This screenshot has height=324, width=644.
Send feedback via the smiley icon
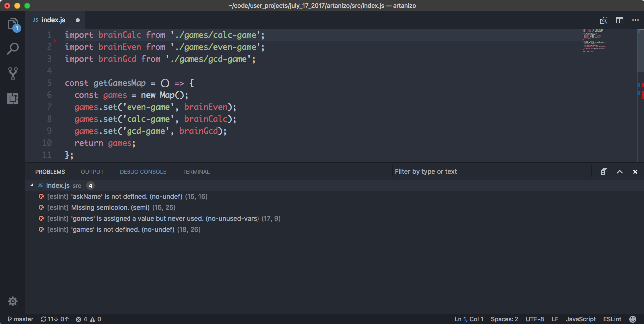[632, 319]
